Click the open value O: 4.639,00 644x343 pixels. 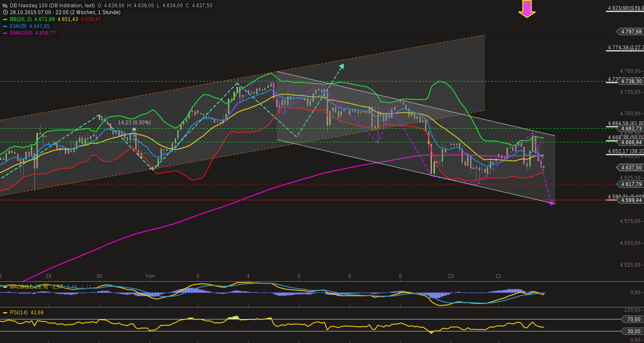pyautogui.click(x=111, y=6)
